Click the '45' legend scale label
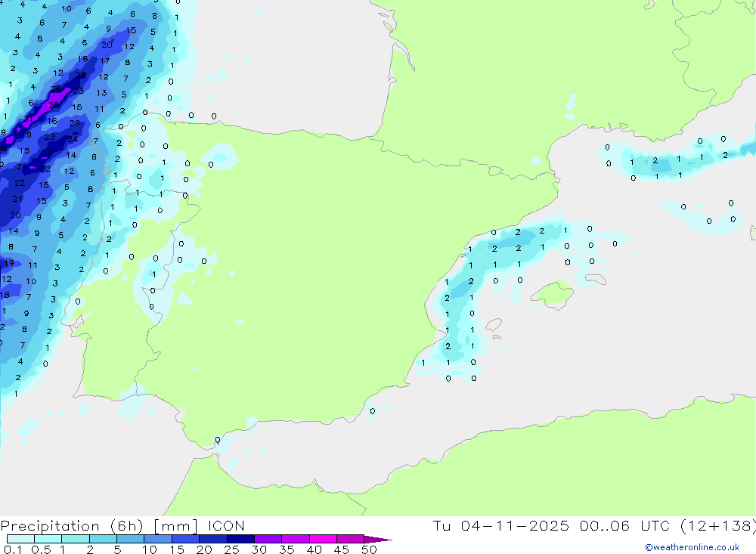The width and height of the screenshot is (756, 554). pyautogui.click(x=342, y=549)
